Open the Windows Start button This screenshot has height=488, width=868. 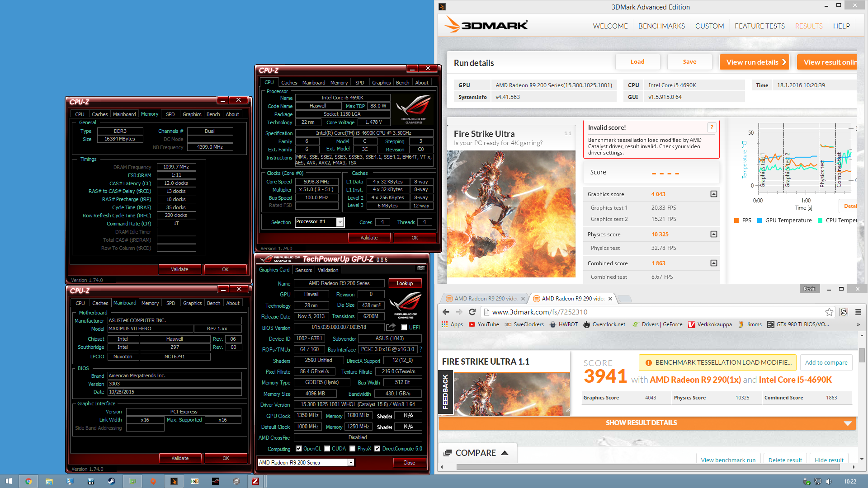point(9,481)
